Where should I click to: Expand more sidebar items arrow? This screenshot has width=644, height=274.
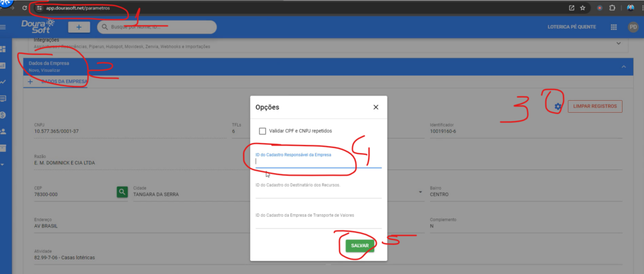3,164
